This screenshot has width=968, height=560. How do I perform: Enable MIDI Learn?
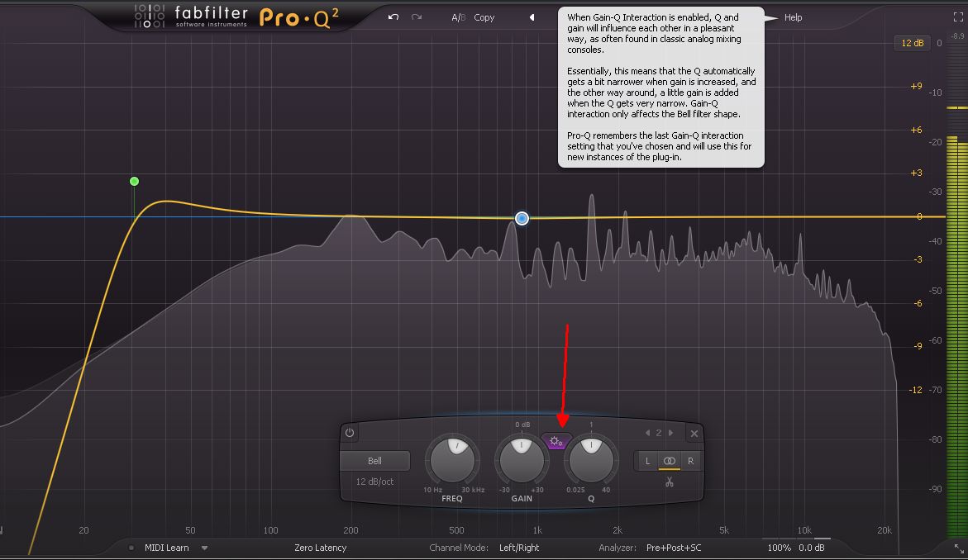167,548
